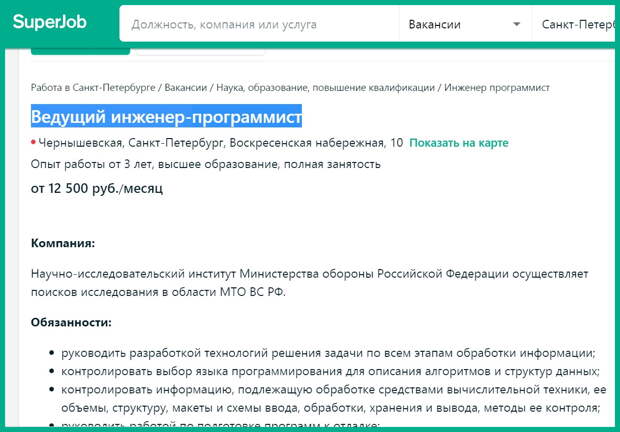Click the heading Ведущий инженер-программист
Screen dimensions: 620x432
[x=166, y=117]
